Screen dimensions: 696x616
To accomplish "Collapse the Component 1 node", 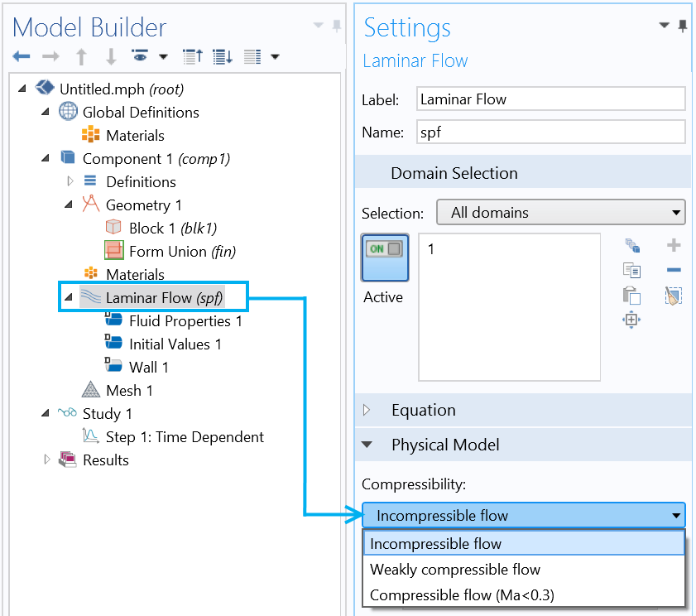I will tap(46, 158).
